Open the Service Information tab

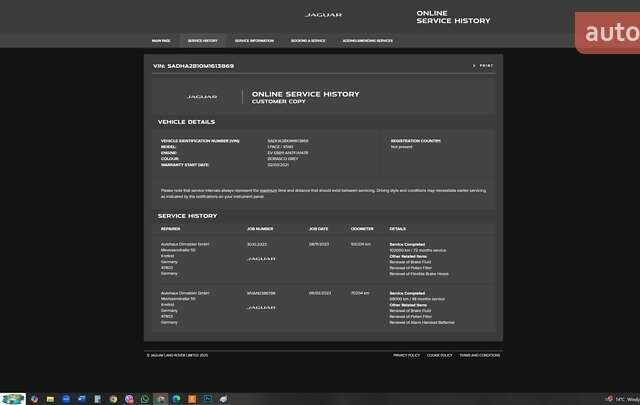point(254,41)
